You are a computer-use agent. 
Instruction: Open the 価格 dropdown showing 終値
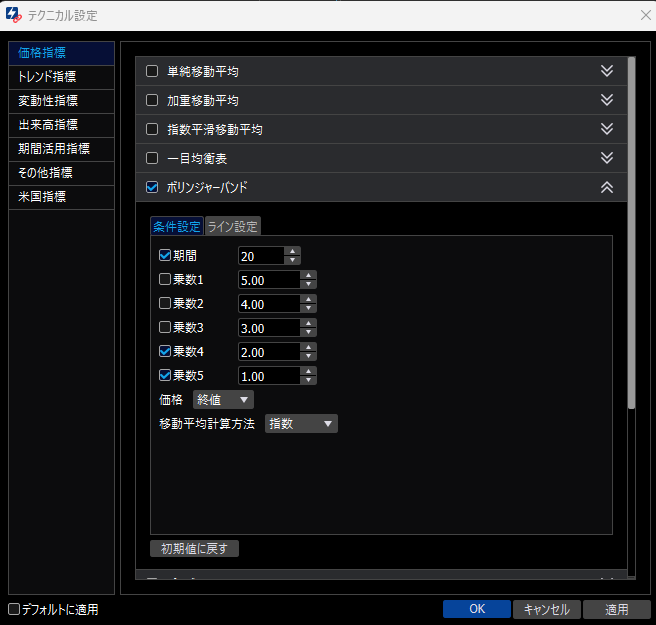coord(222,400)
